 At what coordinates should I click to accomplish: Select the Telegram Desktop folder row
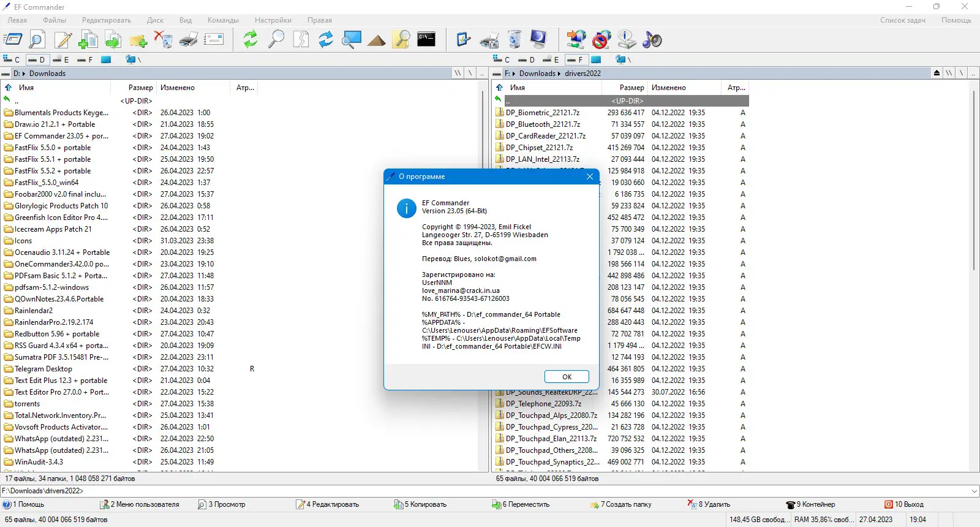coord(129,369)
